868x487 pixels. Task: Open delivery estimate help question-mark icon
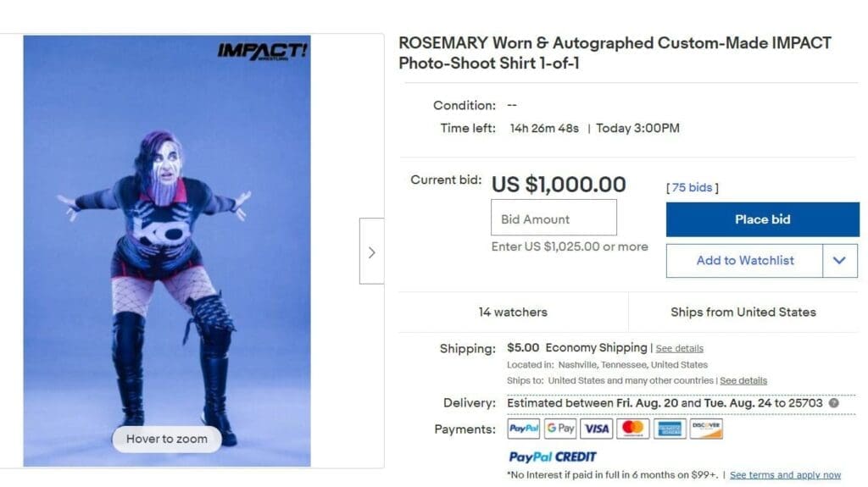click(833, 403)
